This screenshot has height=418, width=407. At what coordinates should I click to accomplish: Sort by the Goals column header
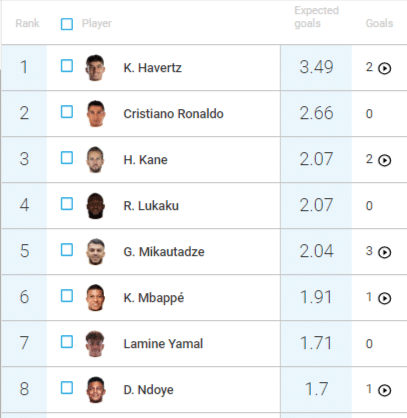(x=379, y=23)
